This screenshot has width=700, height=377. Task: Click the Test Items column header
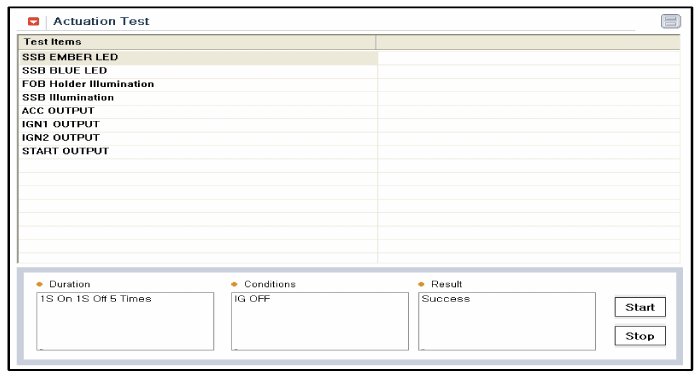tap(197, 42)
